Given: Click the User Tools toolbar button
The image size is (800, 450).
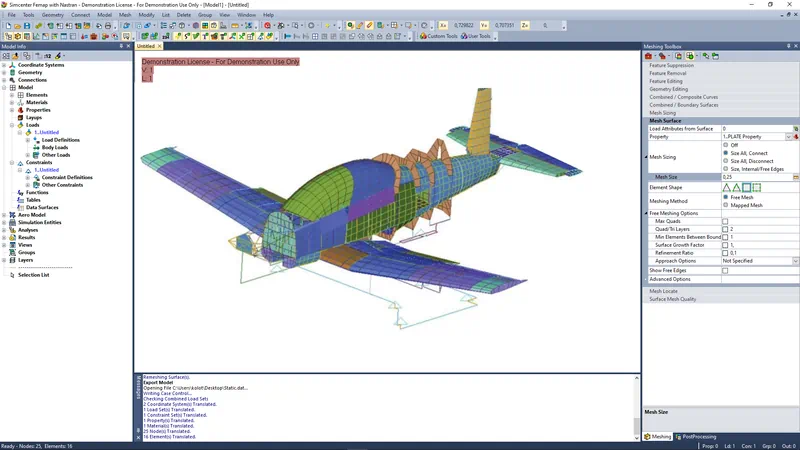Looking at the screenshot, I should 476,36.
